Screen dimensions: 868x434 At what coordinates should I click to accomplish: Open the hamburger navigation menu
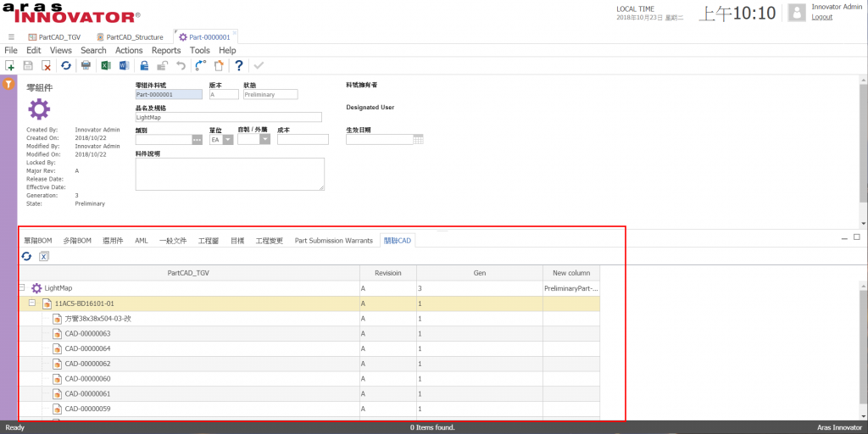coord(11,37)
